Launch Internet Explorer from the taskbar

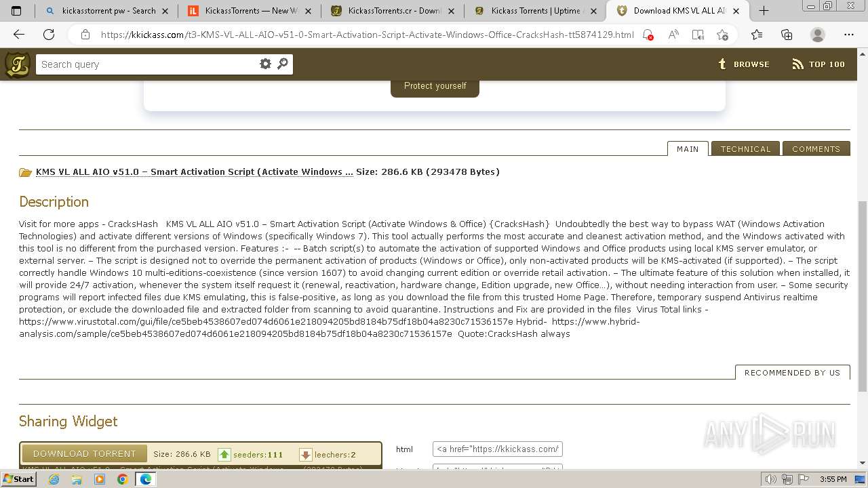54,479
